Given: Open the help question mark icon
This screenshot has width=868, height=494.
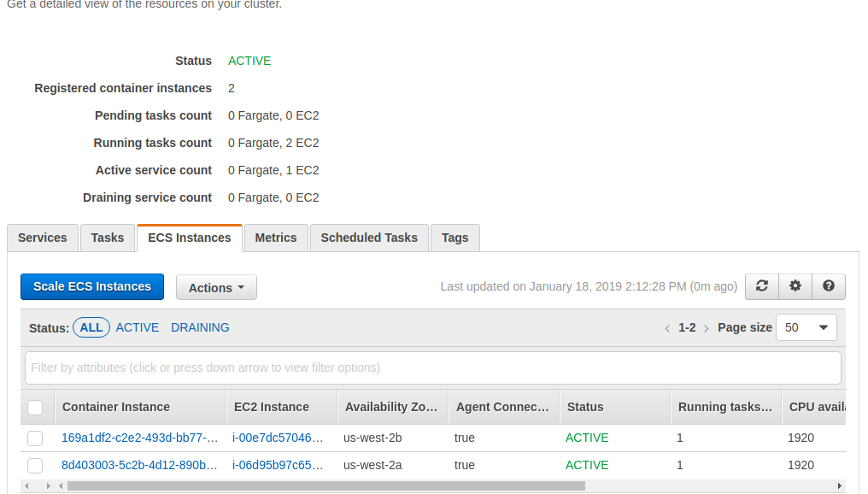Looking at the screenshot, I should 828,286.
